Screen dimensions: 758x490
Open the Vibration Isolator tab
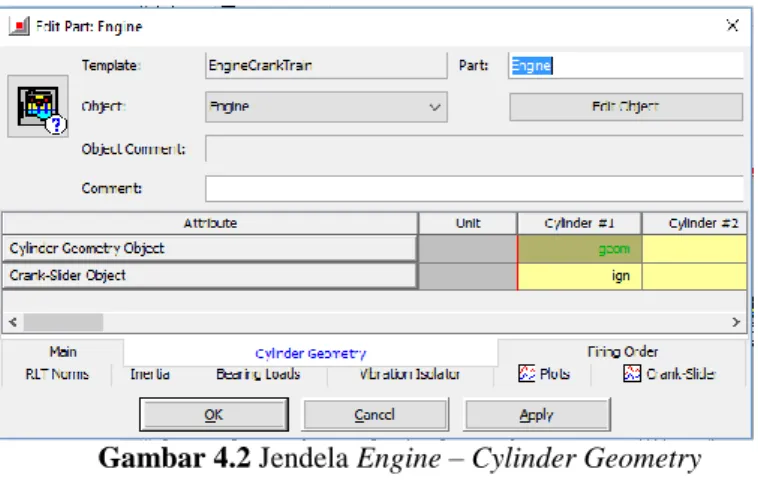point(410,374)
